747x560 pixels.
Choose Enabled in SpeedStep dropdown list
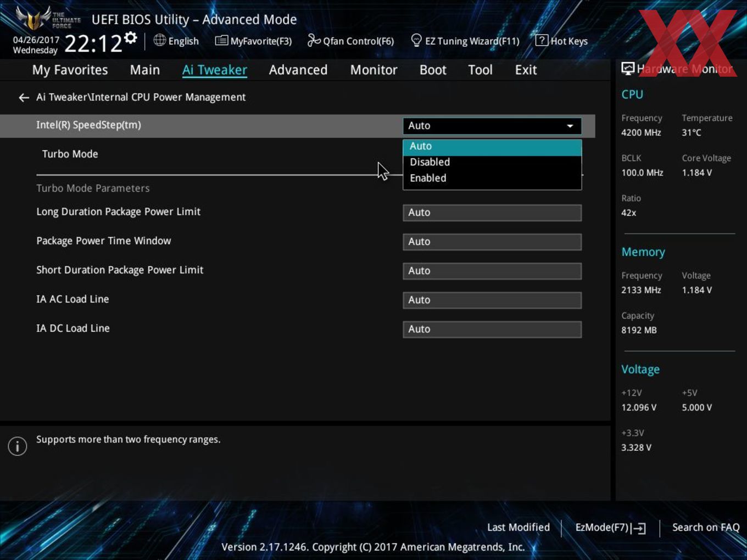tap(492, 178)
